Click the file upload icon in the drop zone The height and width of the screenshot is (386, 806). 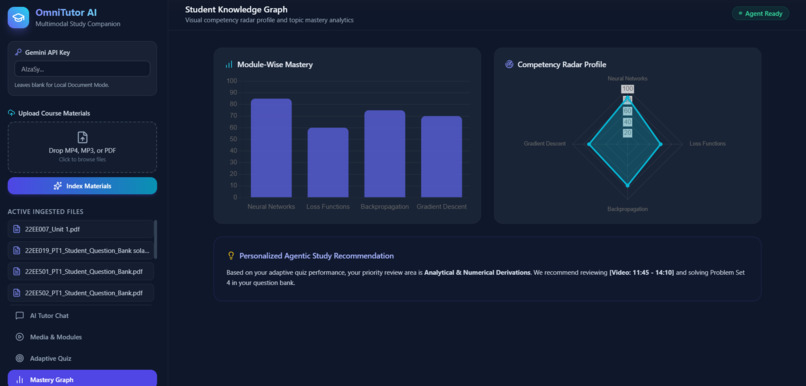pos(82,137)
